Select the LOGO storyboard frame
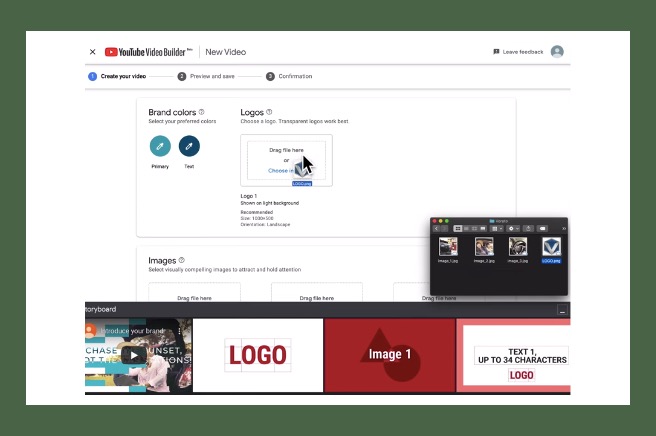Viewport: 656px width, 436px height. click(x=258, y=355)
